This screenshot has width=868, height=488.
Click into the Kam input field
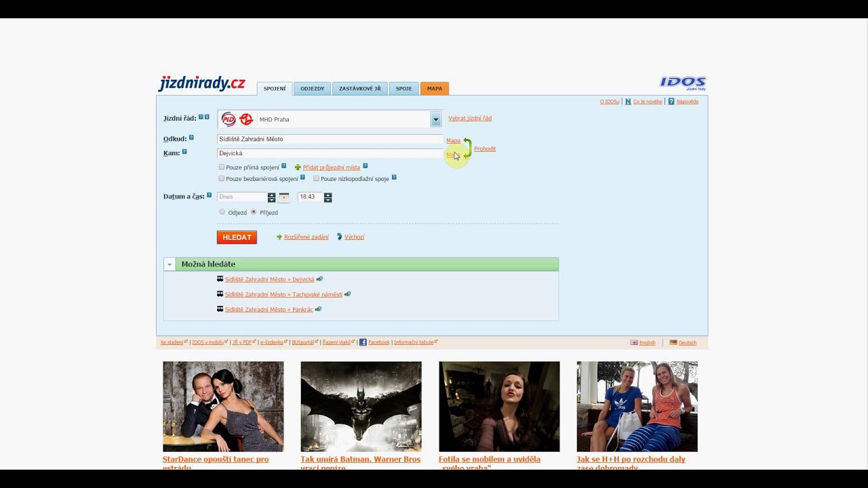[330, 154]
